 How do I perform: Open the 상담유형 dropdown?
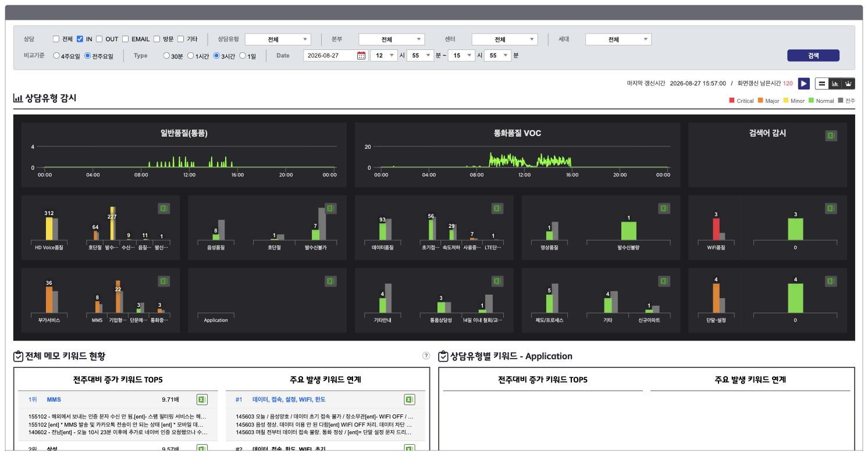[278, 39]
